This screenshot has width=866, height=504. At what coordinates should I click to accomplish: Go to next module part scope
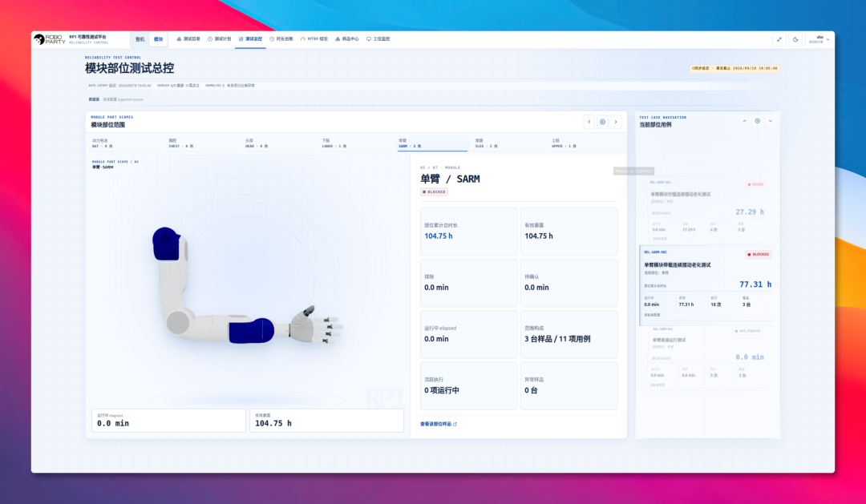point(616,122)
